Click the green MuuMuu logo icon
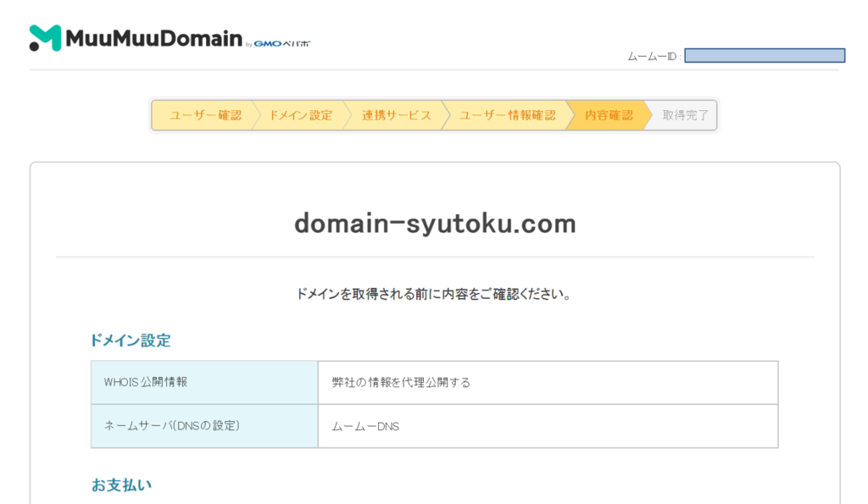 (x=46, y=38)
